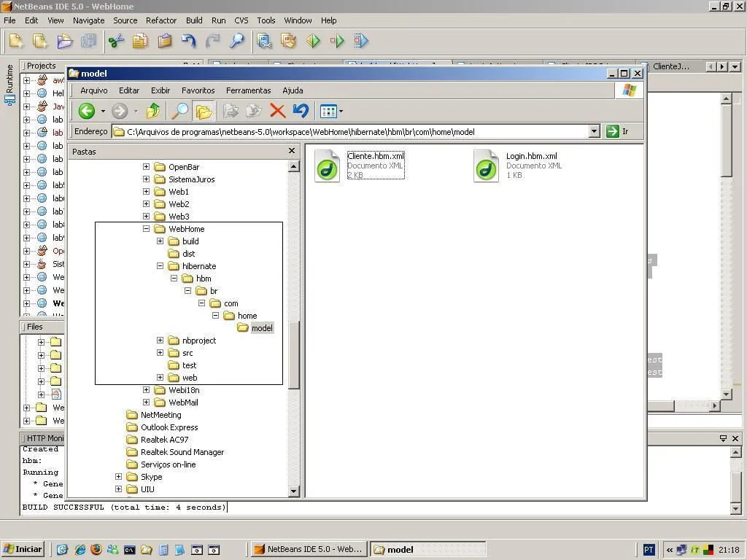This screenshot has height=560, width=747.
Task: Click the Iniciar start button
Action: [x=23, y=549]
